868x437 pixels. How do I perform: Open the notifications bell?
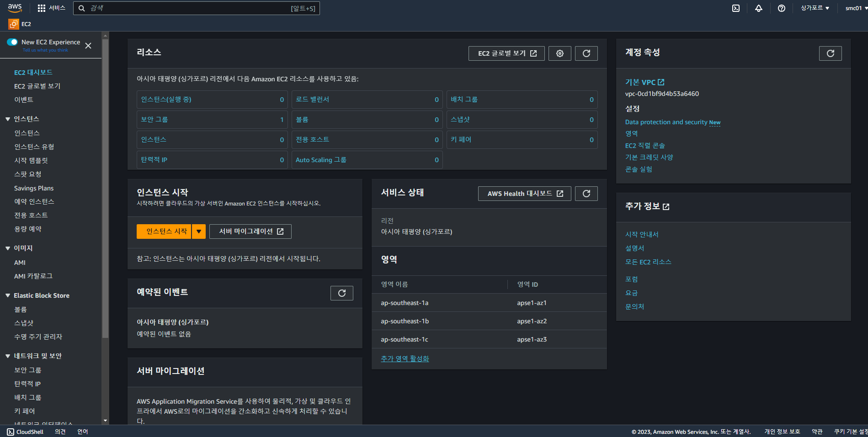click(759, 8)
